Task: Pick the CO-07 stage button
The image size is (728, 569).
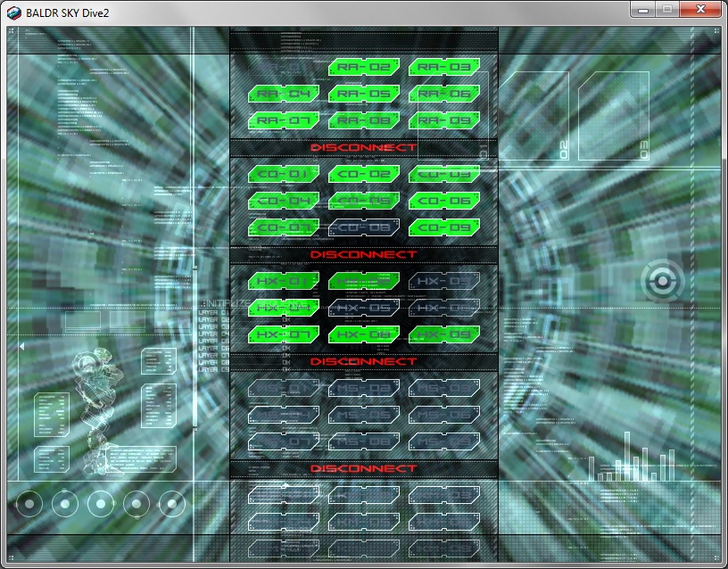Action: coord(284,228)
